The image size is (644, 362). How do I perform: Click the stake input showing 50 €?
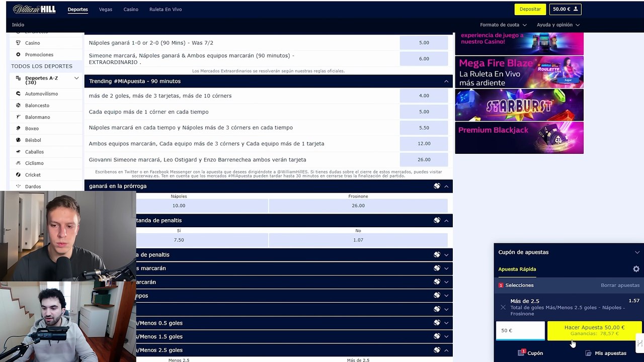pos(520,330)
